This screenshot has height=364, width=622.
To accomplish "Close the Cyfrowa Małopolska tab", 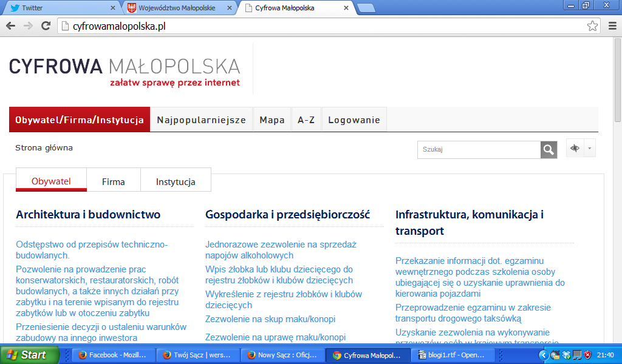I will tap(346, 8).
